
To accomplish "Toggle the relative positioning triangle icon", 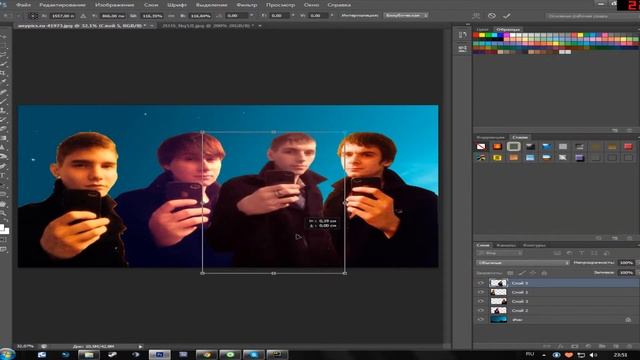I will [x=83, y=16].
